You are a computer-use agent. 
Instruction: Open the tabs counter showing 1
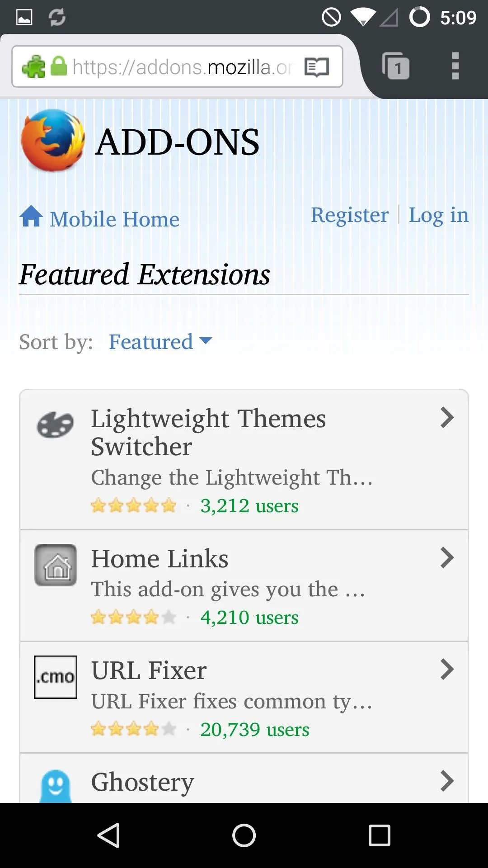pos(396,66)
